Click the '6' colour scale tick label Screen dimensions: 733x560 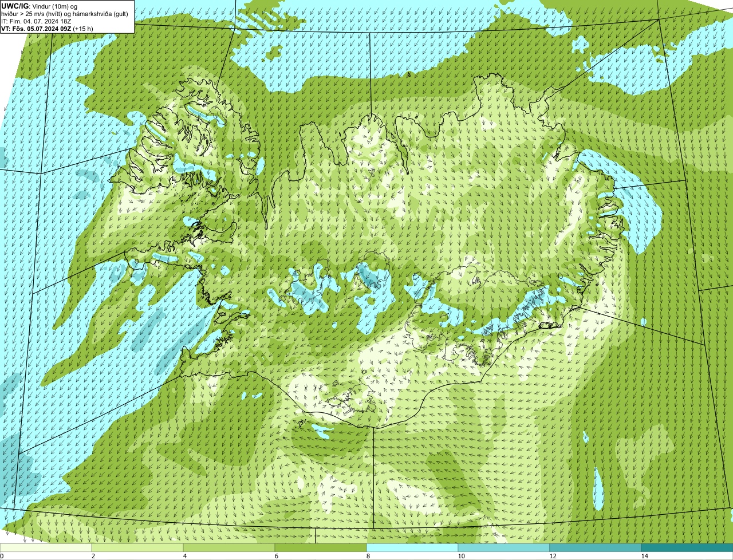tap(276, 556)
